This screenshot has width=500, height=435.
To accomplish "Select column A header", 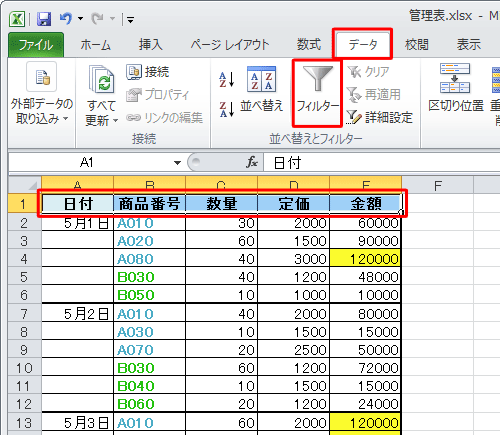I will (77, 185).
